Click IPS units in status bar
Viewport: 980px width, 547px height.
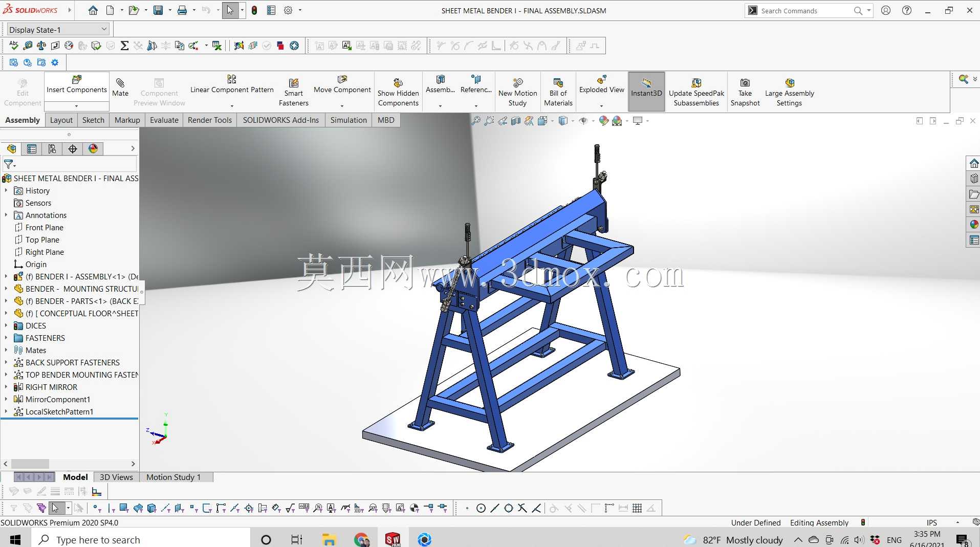(x=932, y=522)
